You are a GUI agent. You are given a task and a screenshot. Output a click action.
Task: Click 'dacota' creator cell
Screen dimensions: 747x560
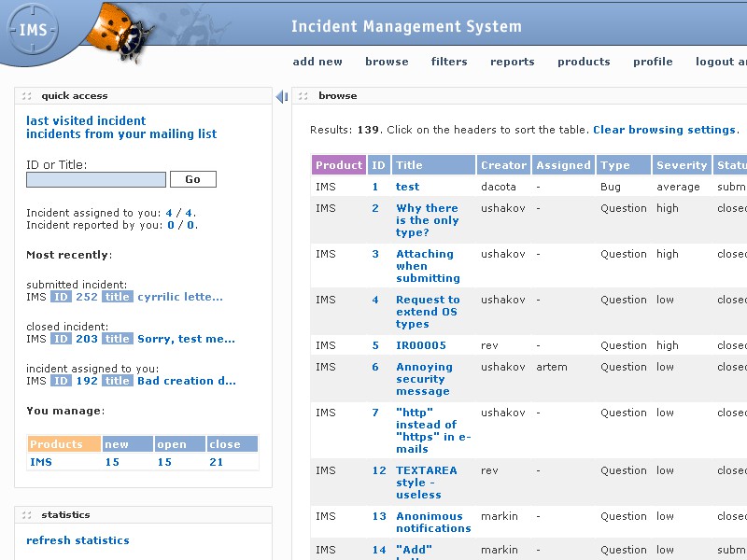[499, 187]
